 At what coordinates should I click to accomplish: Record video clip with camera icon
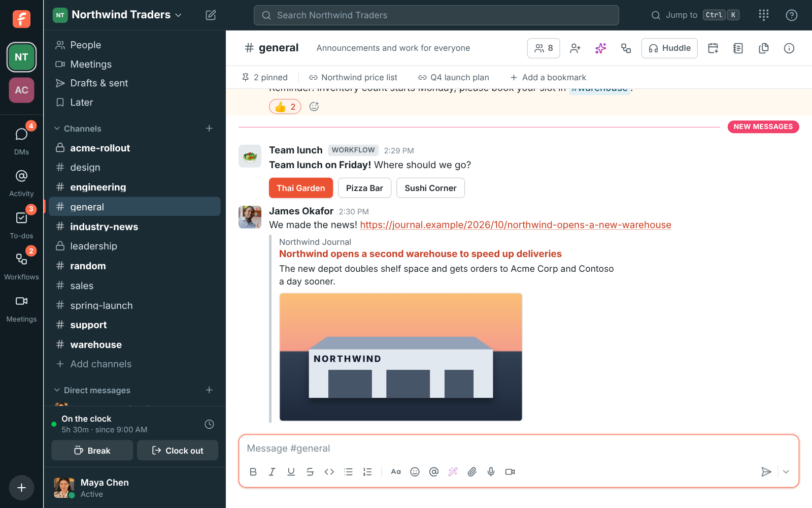tap(511, 472)
